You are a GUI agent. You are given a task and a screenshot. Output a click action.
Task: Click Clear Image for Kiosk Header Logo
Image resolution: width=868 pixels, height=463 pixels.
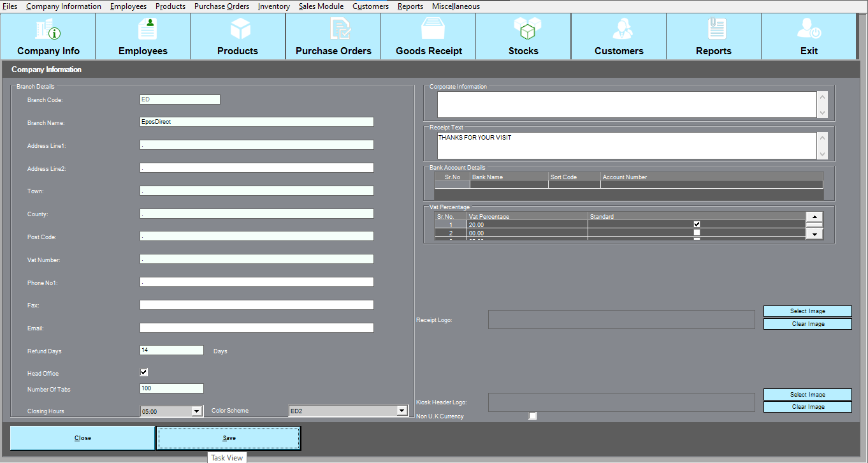pyautogui.click(x=807, y=407)
